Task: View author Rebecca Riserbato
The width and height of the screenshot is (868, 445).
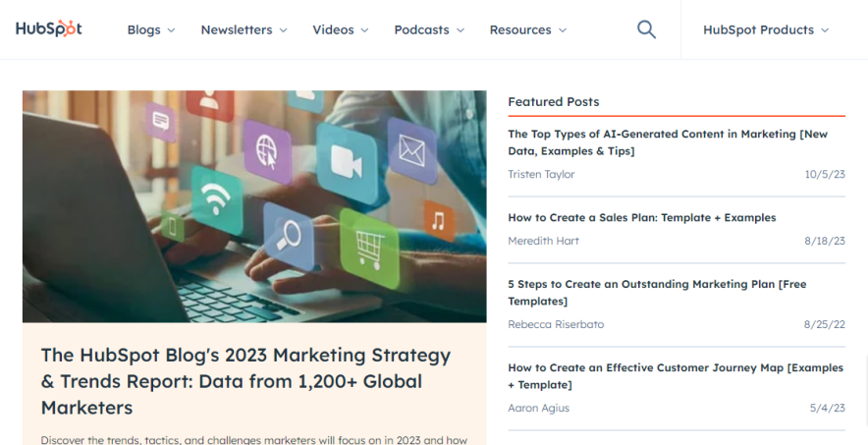Action: coord(556,325)
